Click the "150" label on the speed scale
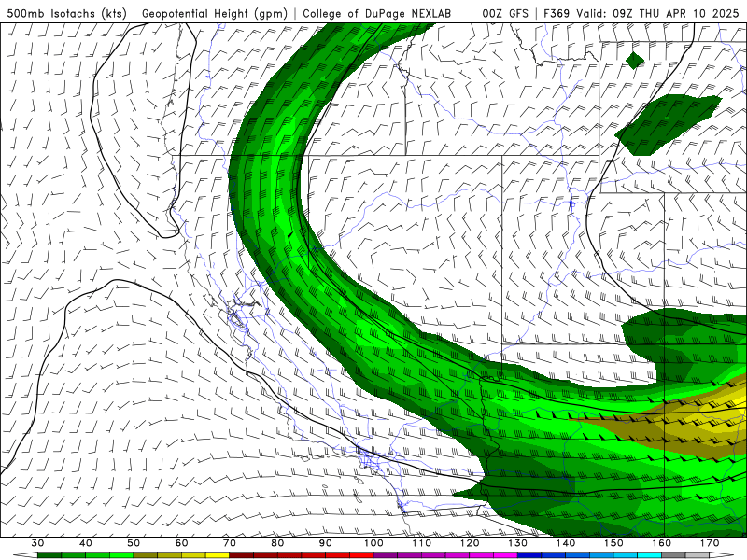 pos(613,543)
